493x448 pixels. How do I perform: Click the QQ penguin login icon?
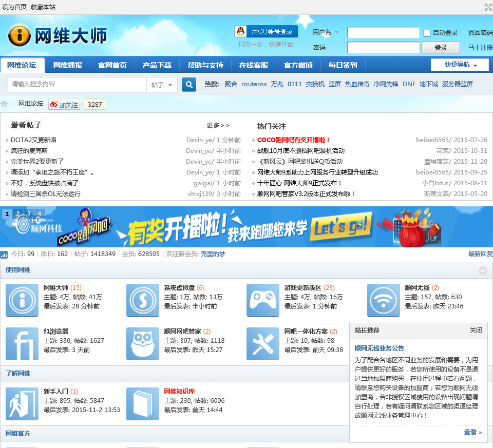tap(240, 31)
